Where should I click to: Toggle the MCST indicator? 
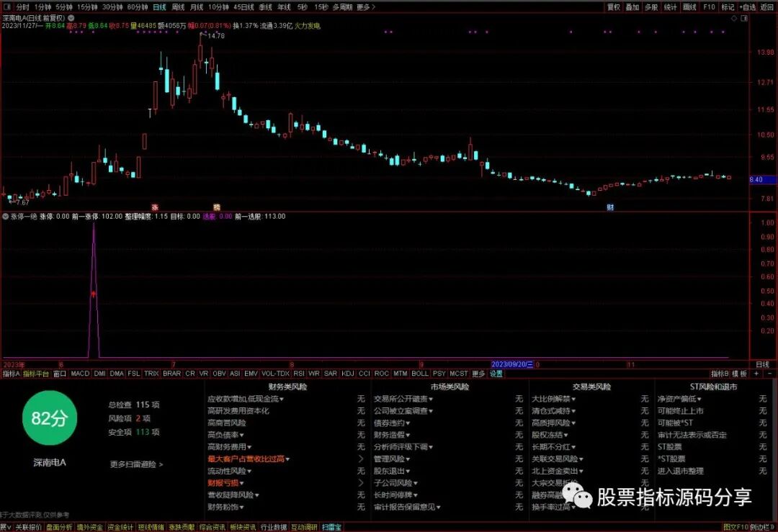458,374
